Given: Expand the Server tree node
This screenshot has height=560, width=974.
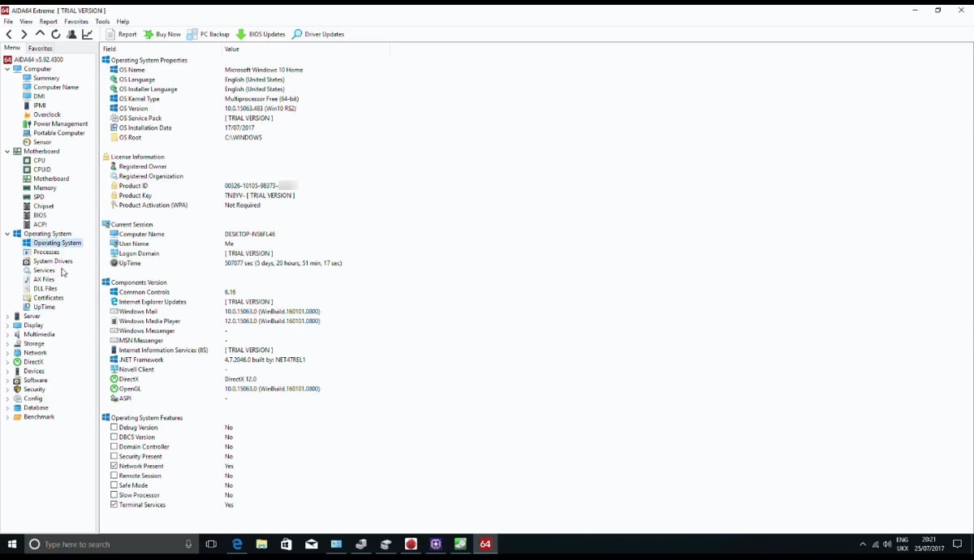Looking at the screenshot, I should [7, 317].
